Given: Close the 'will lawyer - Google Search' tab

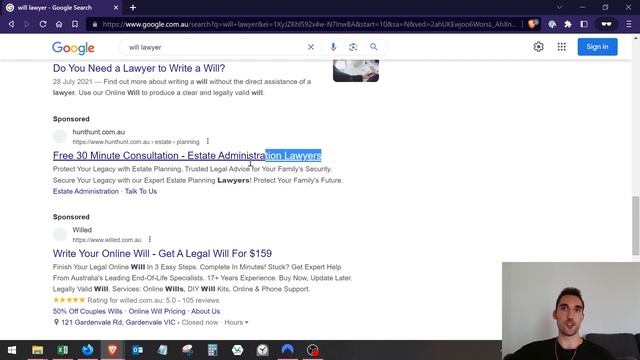Looking at the screenshot, I should [x=116, y=7].
